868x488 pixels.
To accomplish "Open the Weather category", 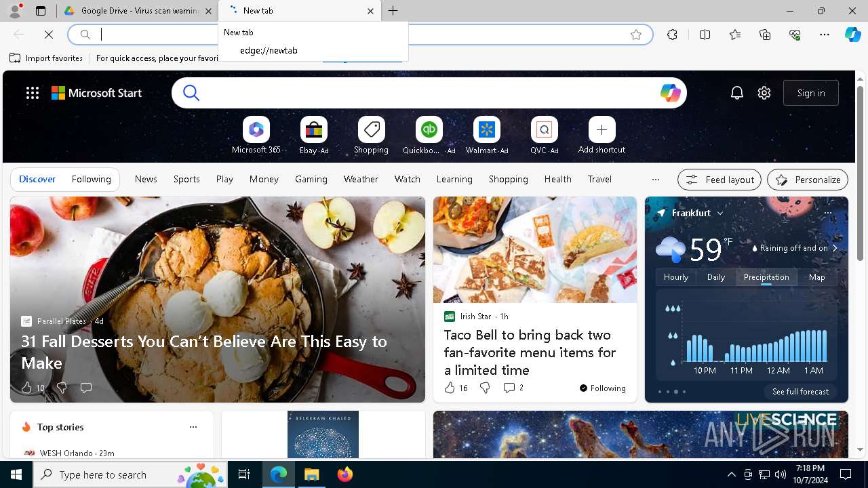I will (361, 179).
